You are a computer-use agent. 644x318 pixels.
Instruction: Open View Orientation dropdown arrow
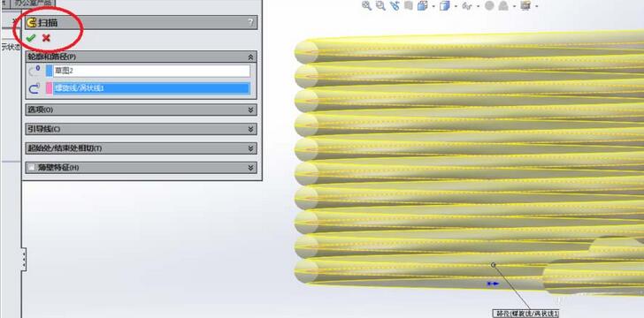433,6
